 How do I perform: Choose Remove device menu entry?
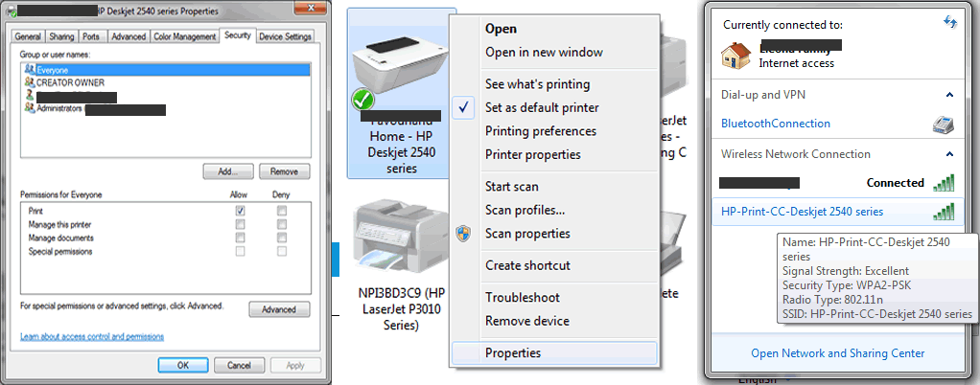553,322
